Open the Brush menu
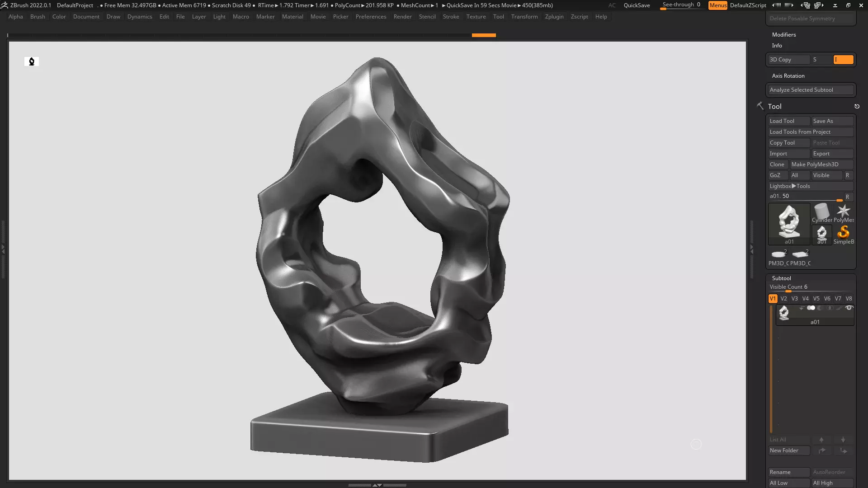The width and height of the screenshot is (868, 488). 38,17
